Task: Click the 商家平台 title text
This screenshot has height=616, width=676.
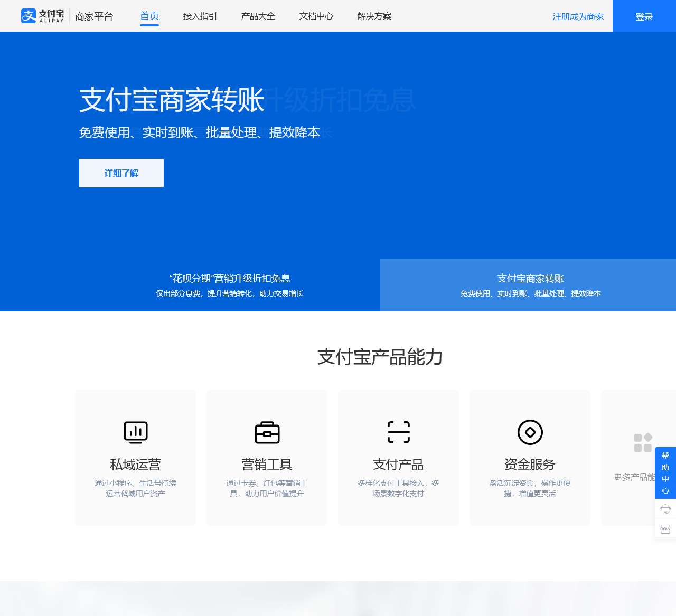Action: (94, 16)
